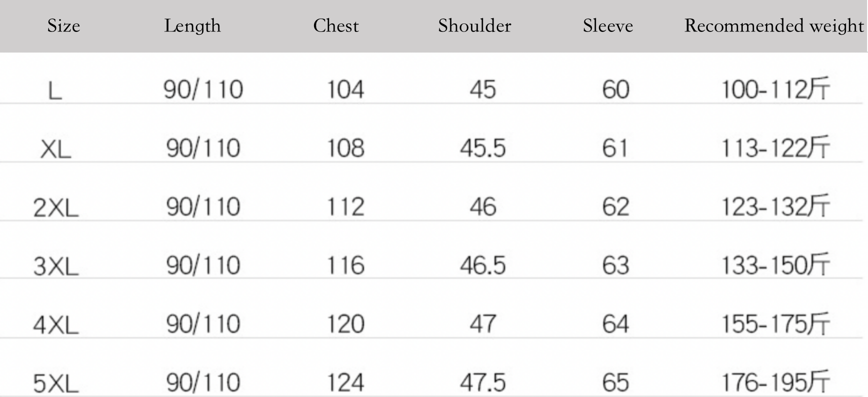This screenshot has width=868, height=397.
Task: Click weight range 133-150斤
Action: click(775, 265)
